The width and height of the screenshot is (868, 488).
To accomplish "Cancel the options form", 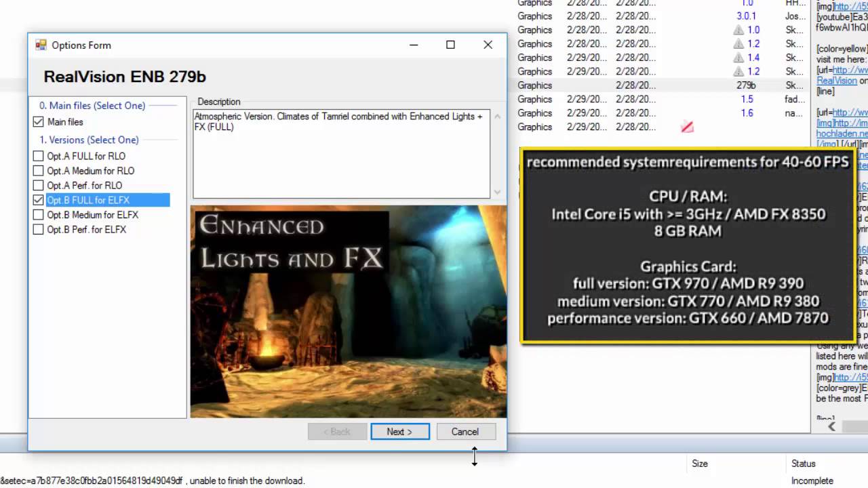I will (465, 432).
